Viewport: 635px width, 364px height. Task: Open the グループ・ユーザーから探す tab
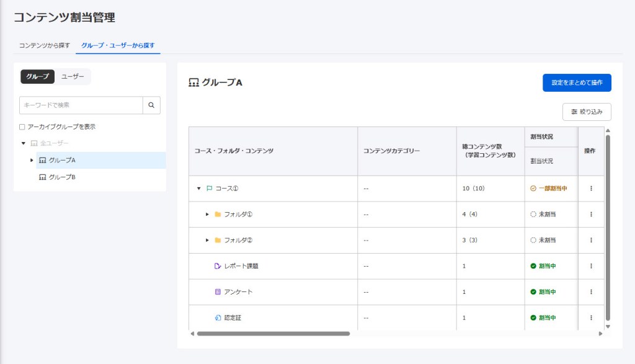(x=118, y=45)
